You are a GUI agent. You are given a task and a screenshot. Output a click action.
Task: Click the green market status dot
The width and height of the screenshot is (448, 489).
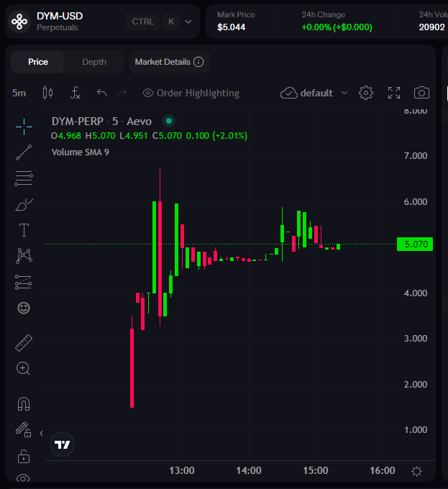pyautogui.click(x=169, y=121)
